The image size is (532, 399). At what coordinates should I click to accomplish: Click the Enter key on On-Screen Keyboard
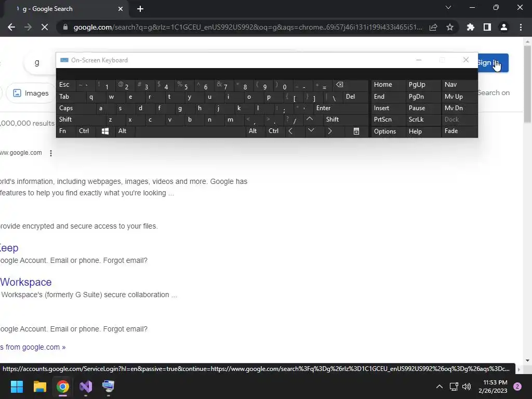341,108
